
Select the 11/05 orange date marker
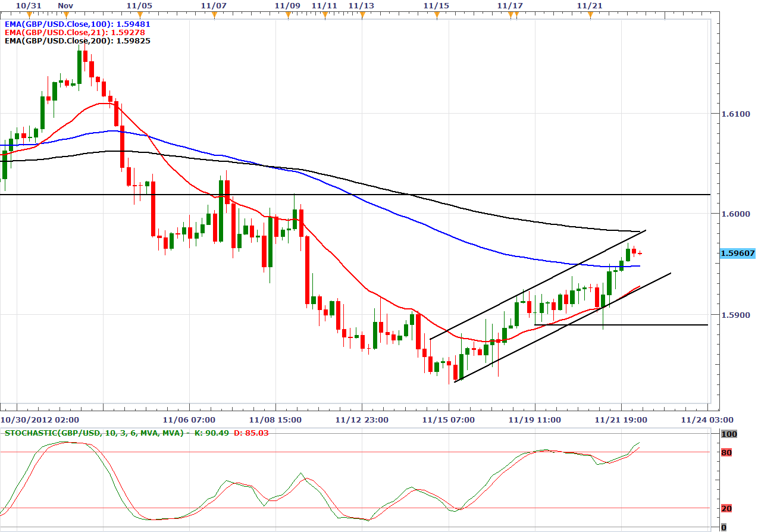[140, 16]
